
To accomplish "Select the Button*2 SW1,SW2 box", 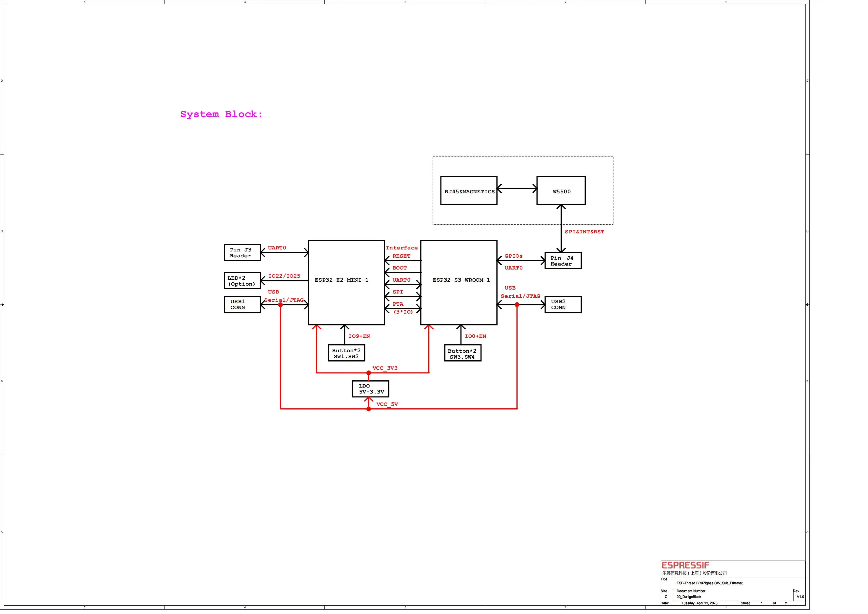I will pos(347,353).
